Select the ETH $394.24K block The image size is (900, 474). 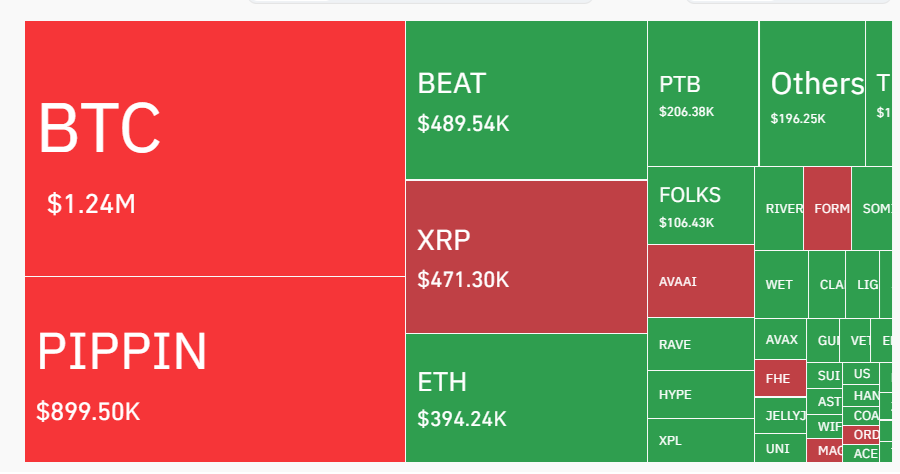(526, 397)
